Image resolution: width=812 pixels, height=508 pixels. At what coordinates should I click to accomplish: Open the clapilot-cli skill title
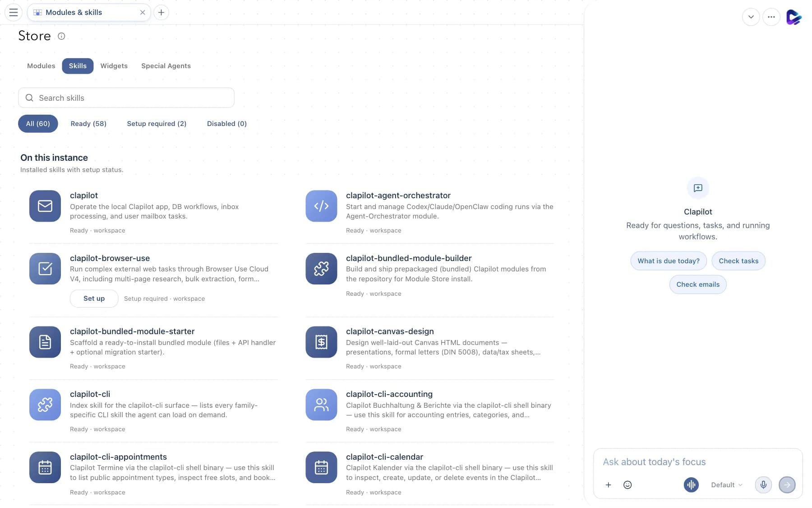click(90, 394)
